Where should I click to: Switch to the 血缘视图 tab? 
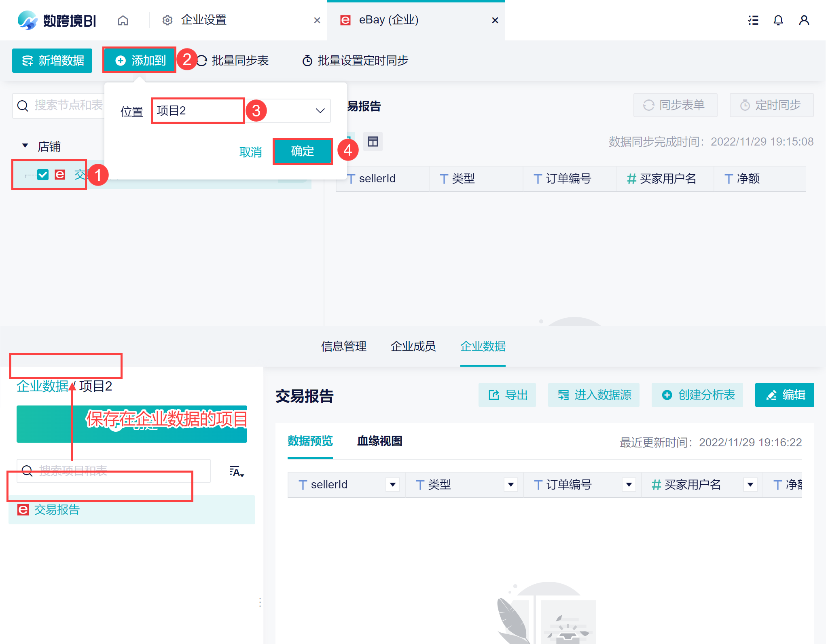click(x=379, y=441)
